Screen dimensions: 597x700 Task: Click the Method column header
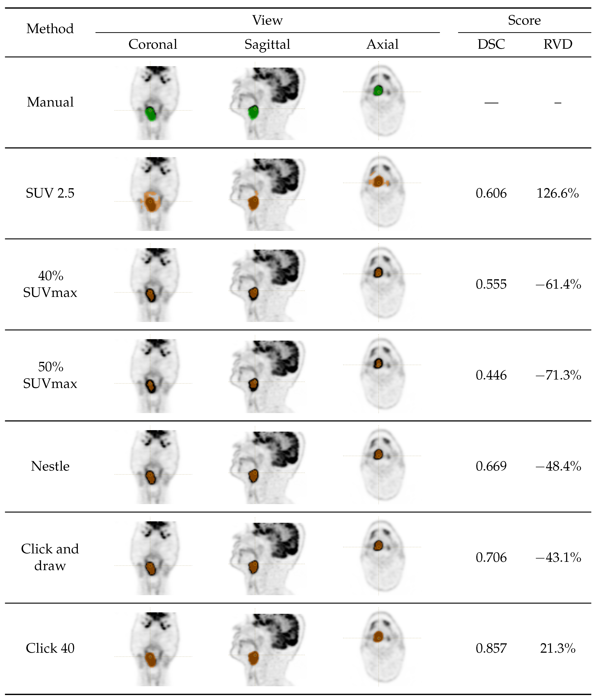(x=50, y=29)
